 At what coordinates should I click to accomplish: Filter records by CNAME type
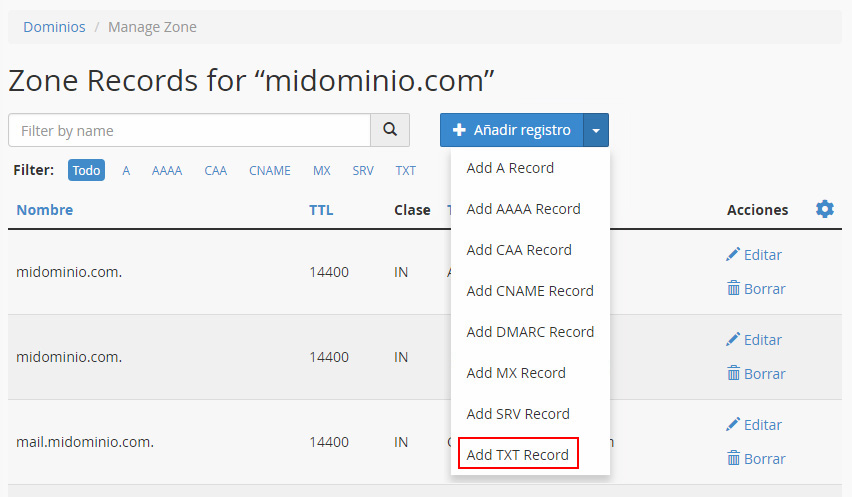point(270,171)
